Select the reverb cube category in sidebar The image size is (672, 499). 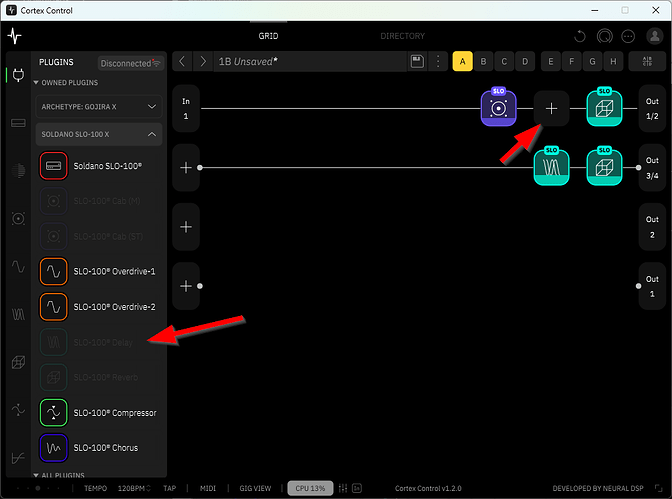pyautogui.click(x=18, y=363)
